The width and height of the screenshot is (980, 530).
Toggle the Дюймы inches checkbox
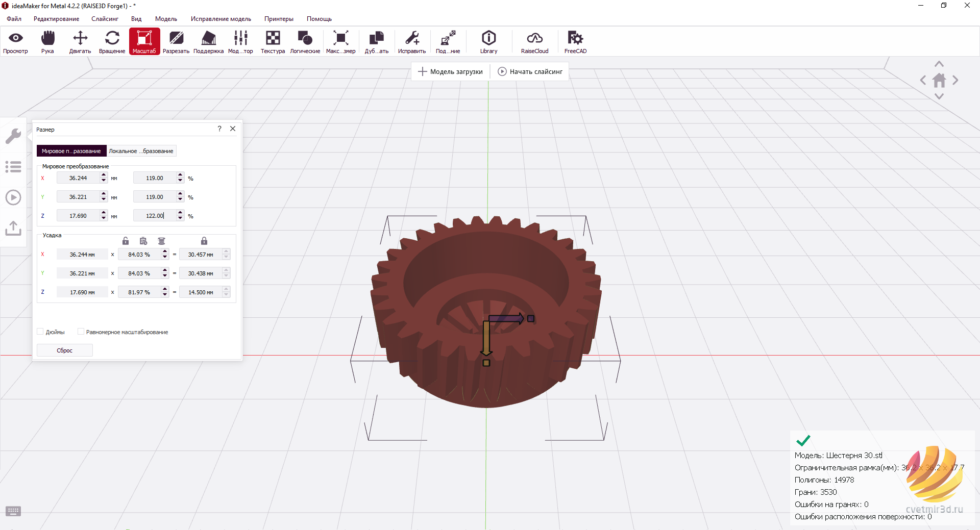(x=40, y=332)
